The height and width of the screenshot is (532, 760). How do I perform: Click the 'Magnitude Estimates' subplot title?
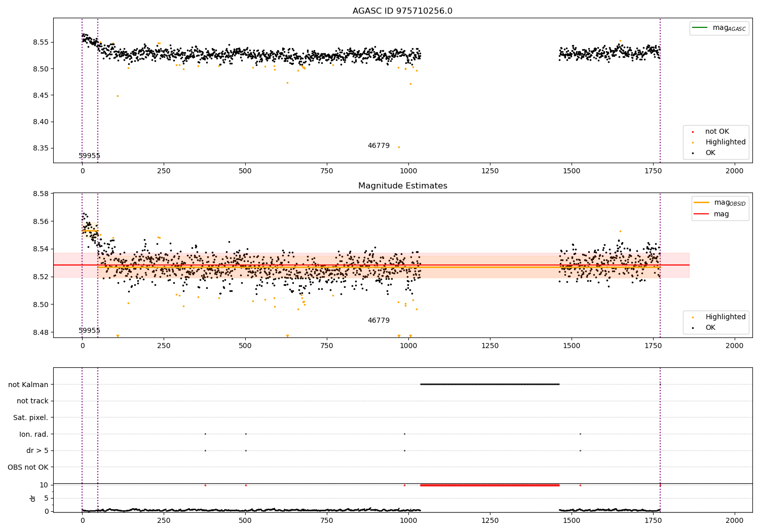[x=402, y=186]
